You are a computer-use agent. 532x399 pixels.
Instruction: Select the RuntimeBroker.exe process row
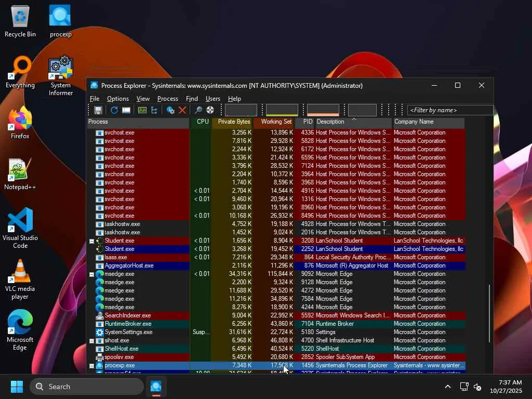tap(276, 324)
